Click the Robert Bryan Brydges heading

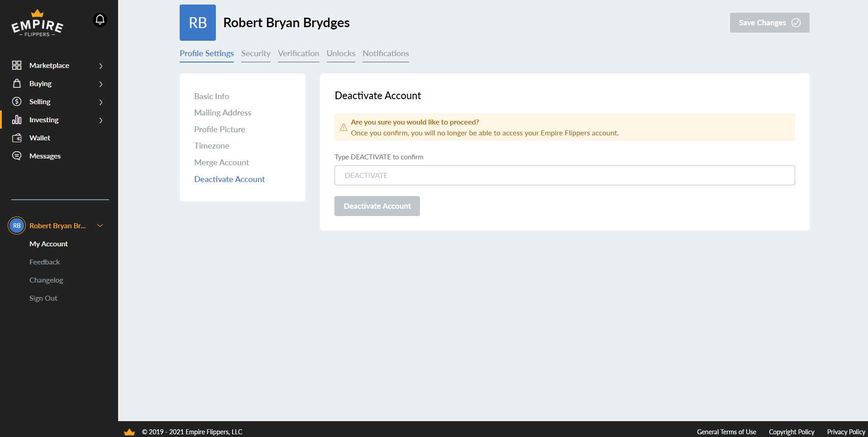pyautogui.click(x=286, y=23)
